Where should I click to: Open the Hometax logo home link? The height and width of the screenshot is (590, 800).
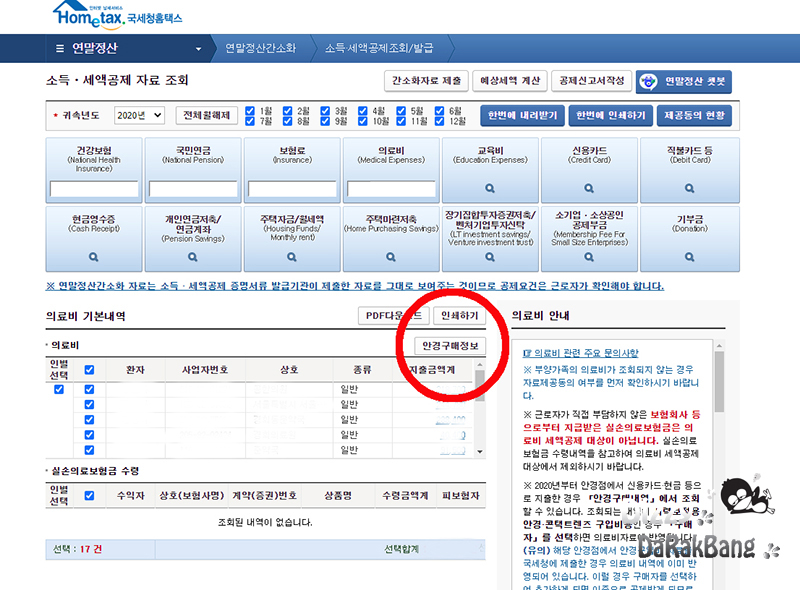click(x=117, y=15)
